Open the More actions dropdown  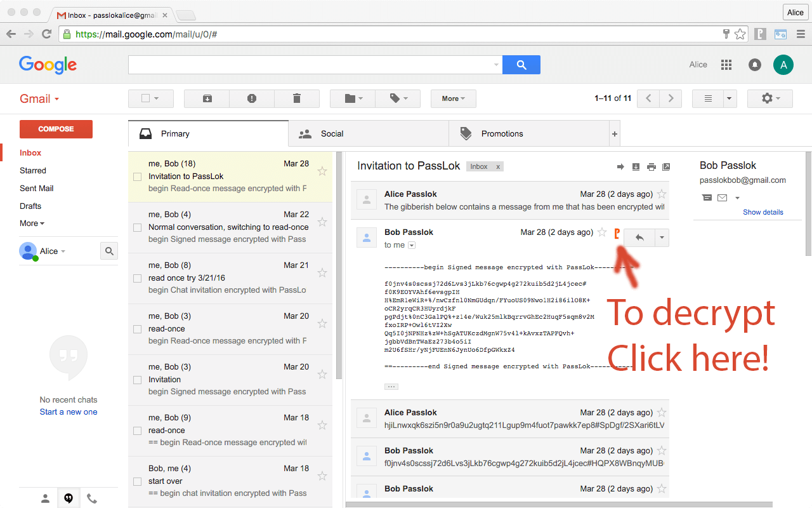[x=454, y=98]
